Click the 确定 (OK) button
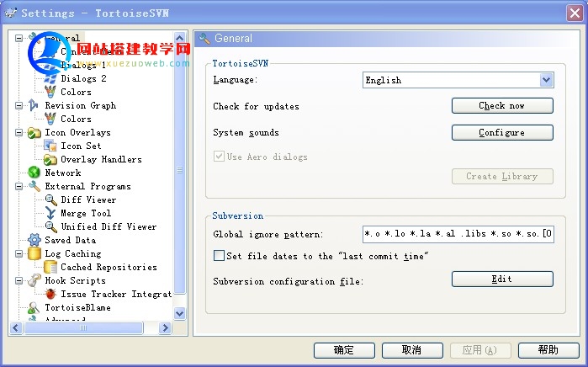The image size is (588, 367). [344, 350]
